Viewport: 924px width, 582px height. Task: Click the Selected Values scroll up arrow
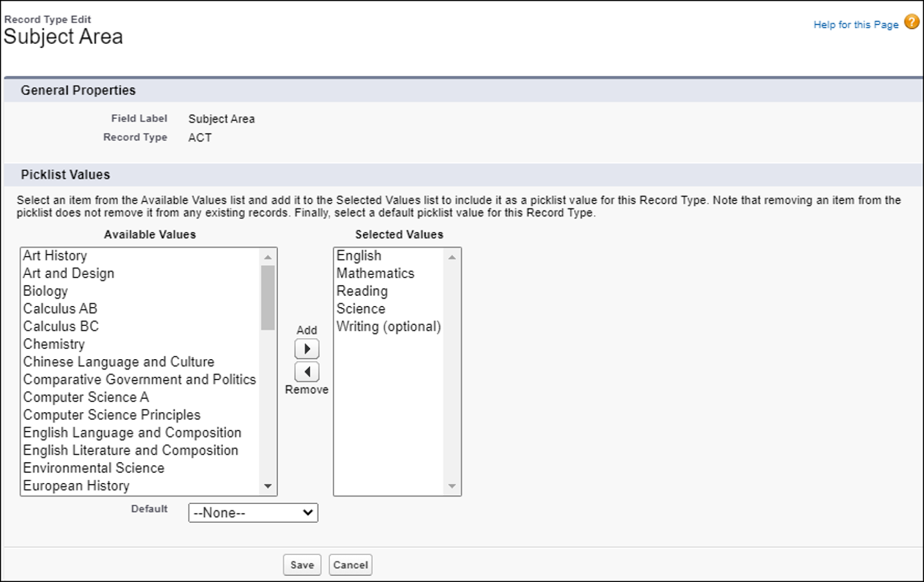[x=452, y=257]
